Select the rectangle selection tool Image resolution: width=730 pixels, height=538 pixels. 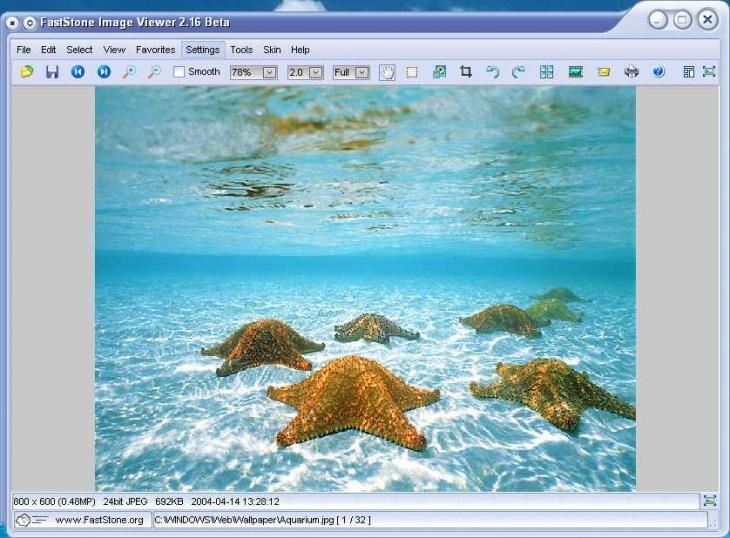coord(412,72)
